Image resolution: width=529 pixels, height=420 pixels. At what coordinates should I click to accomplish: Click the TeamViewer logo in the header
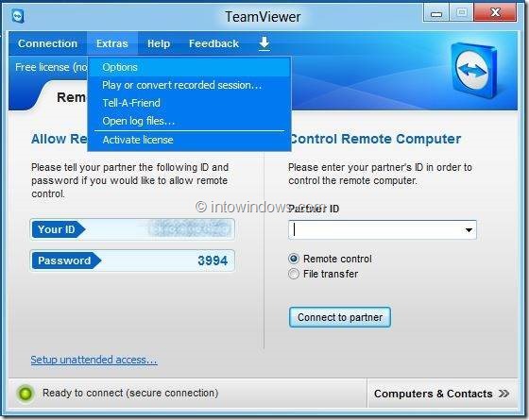tap(473, 71)
